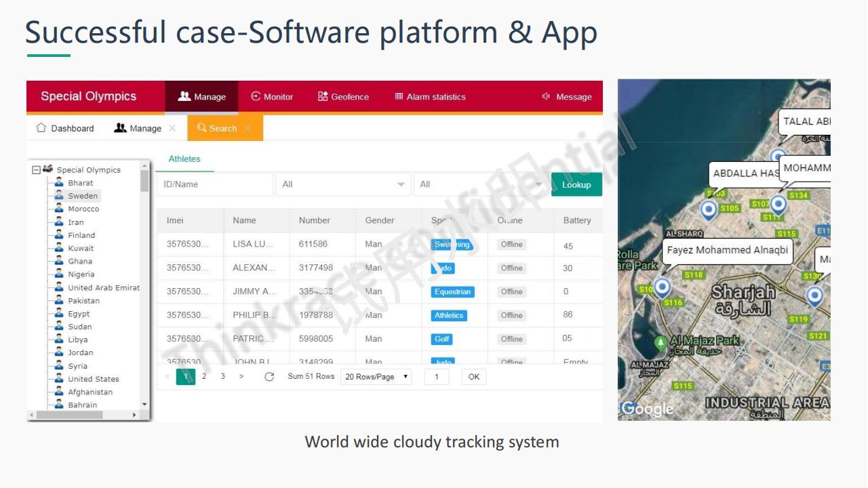The image size is (868, 488).
Task: Click the magnifier icon on the Search tab
Action: (201, 127)
